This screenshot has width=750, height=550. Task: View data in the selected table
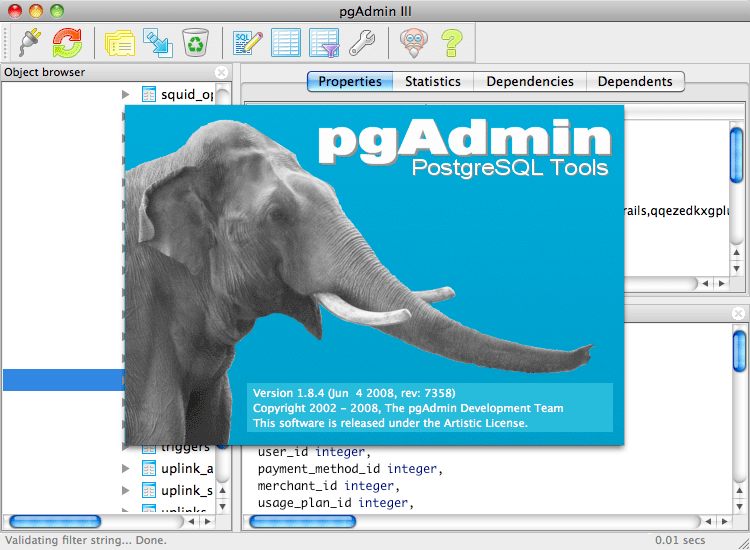tap(286, 43)
